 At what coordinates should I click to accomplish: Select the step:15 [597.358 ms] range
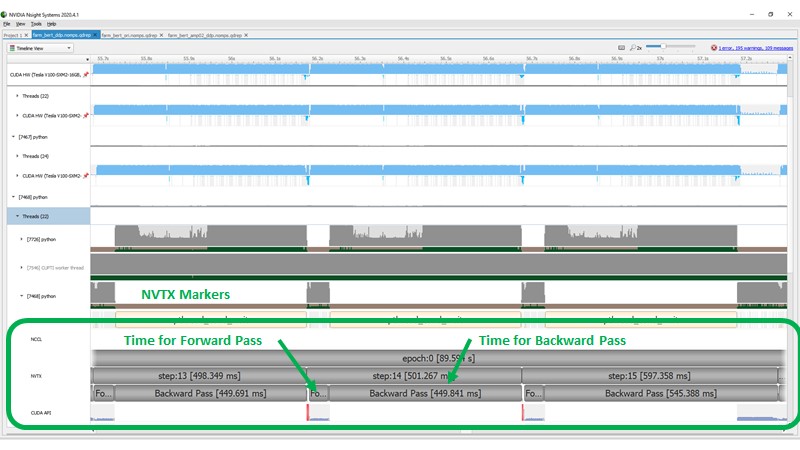(x=649, y=376)
